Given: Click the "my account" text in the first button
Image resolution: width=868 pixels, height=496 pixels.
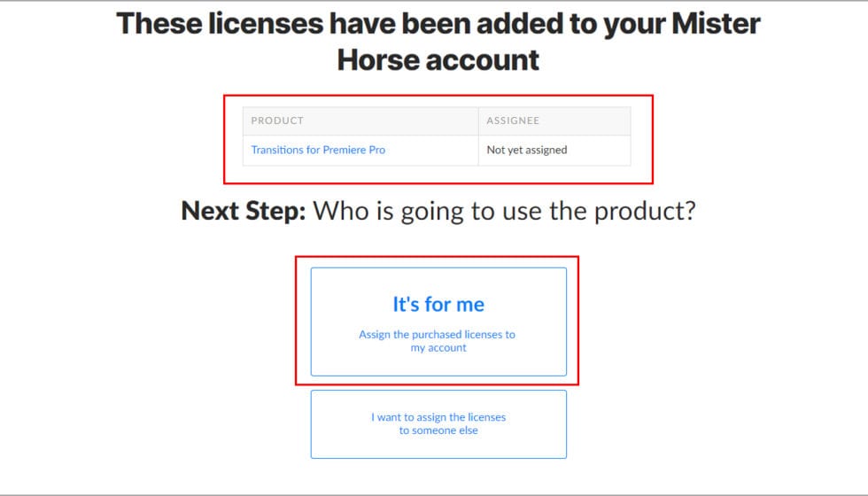Looking at the screenshot, I should point(438,348).
